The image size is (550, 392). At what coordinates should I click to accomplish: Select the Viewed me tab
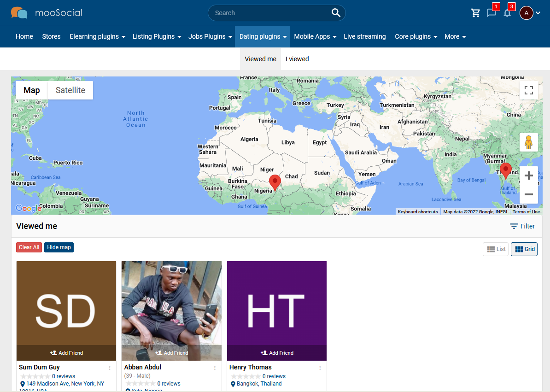(x=260, y=59)
